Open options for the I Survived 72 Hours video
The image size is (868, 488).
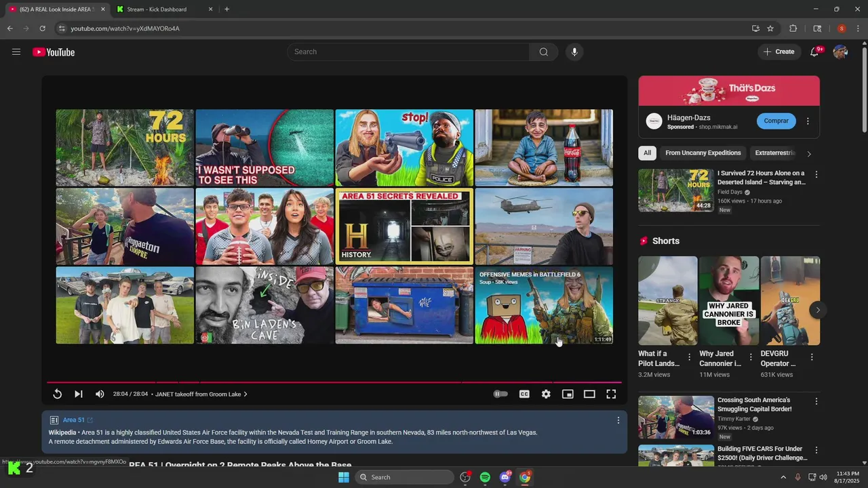coord(816,174)
